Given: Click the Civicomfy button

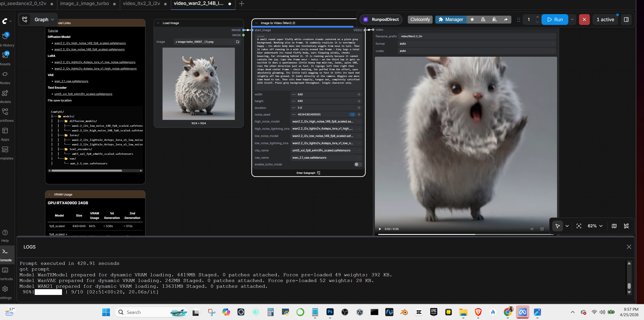Looking at the screenshot, I should point(420,20).
